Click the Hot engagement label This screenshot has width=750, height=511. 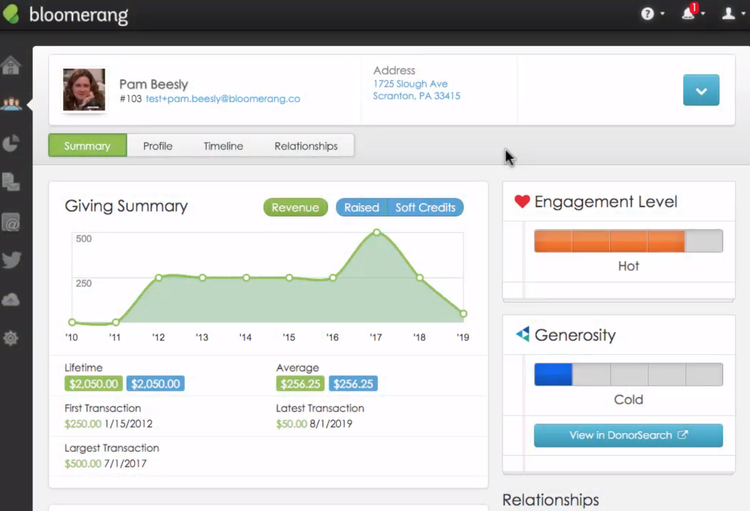pos(628,266)
